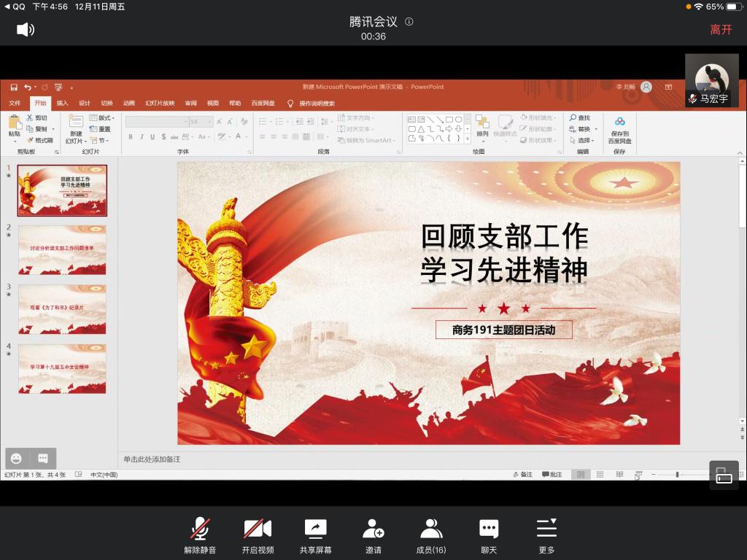Click the account avatar icon in title bar

[646, 87]
